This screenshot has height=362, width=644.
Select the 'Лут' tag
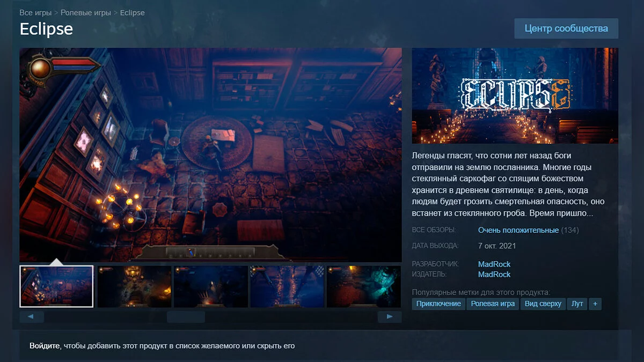pos(577,304)
